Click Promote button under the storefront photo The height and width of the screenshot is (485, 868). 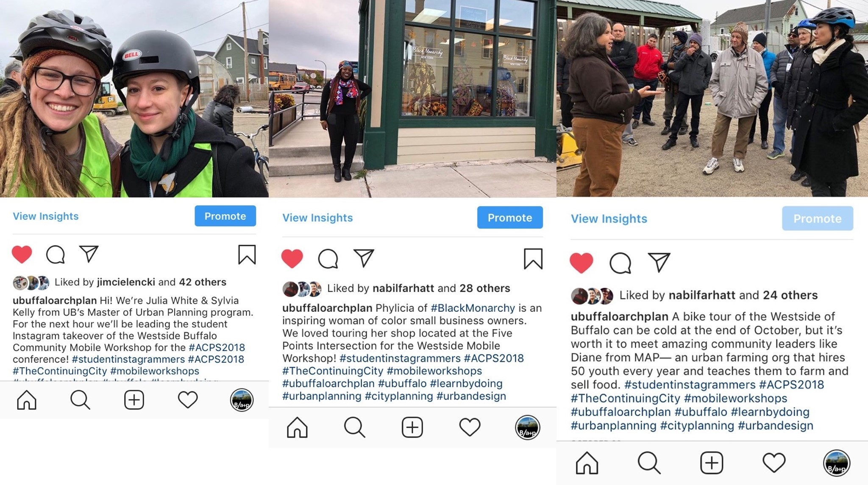tap(510, 218)
